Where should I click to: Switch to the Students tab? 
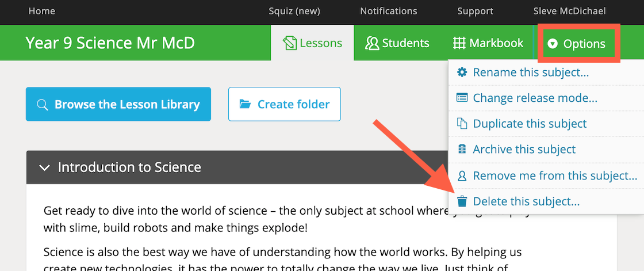397,43
